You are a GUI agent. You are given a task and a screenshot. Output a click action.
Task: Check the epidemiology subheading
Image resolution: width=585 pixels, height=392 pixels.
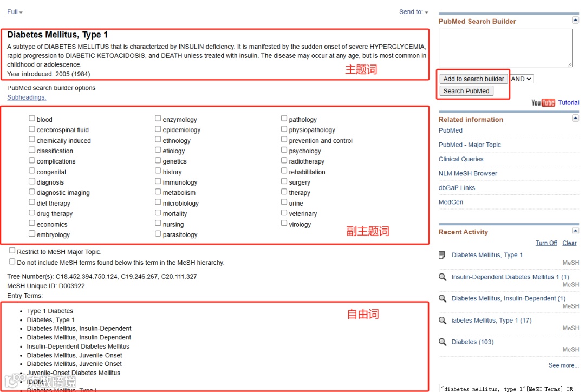[158, 129]
